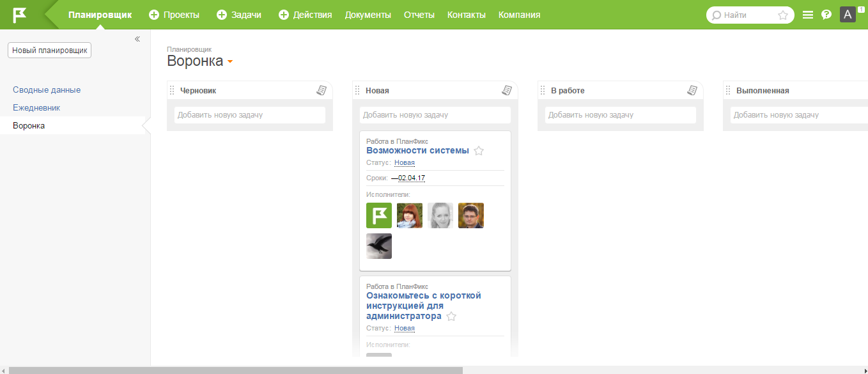Click the star icon in search box
868x374 pixels.
click(783, 15)
